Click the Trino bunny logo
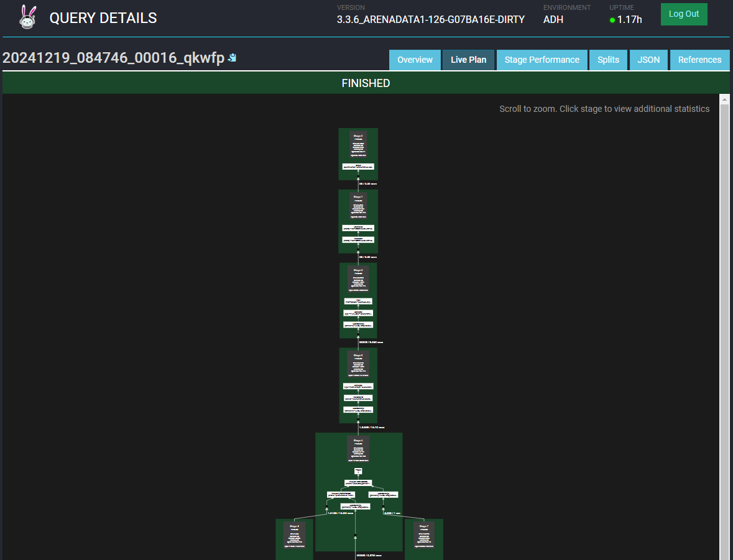 pos(28,17)
